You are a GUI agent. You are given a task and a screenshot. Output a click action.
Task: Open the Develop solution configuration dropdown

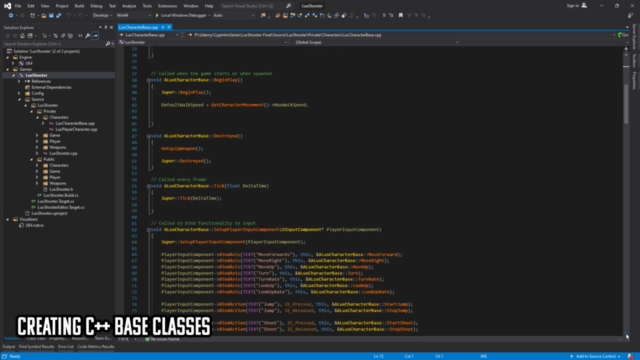tap(102, 16)
